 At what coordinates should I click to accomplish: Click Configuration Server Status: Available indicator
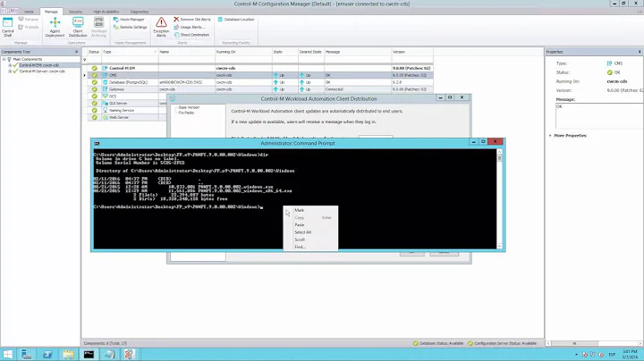click(502, 343)
